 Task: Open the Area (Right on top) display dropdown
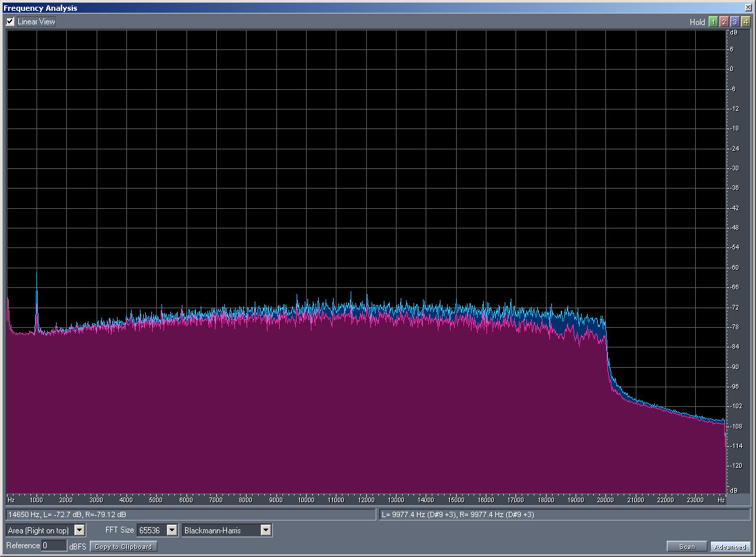pyautogui.click(x=80, y=531)
